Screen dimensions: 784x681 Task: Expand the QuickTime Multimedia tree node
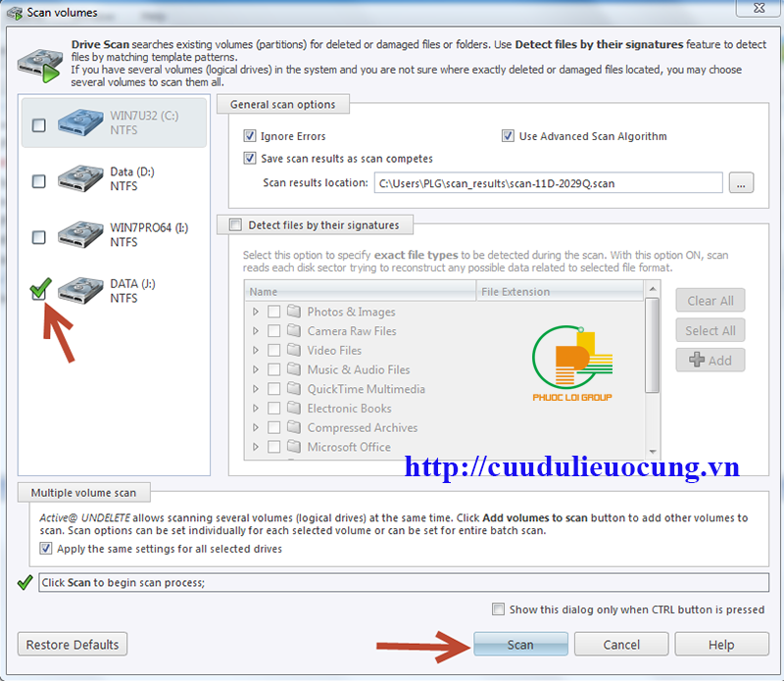[x=256, y=389]
